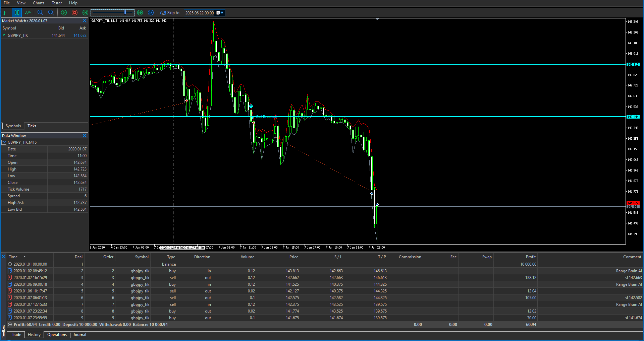Zoom in on the chart
This screenshot has height=341, width=644.
pyautogui.click(x=40, y=13)
